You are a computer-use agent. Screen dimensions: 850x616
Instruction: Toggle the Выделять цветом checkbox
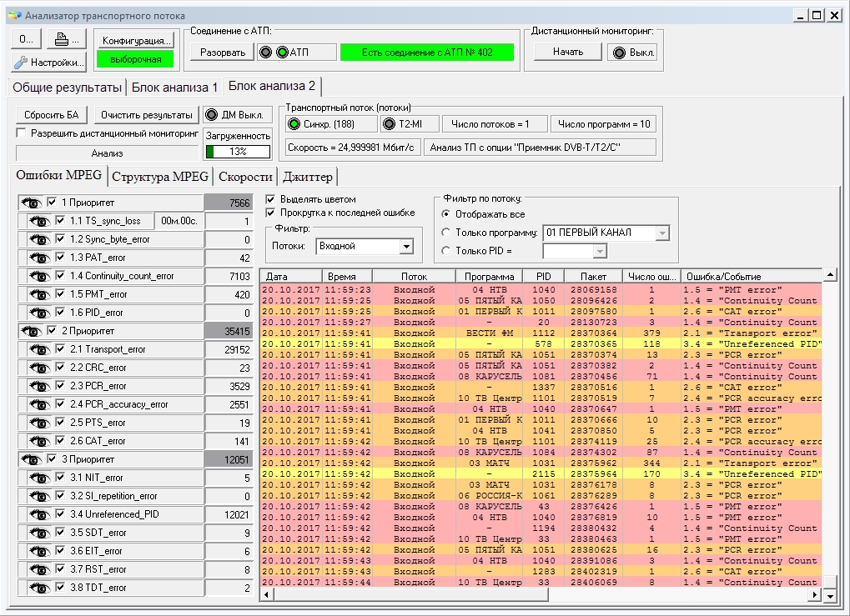pyautogui.click(x=270, y=199)
